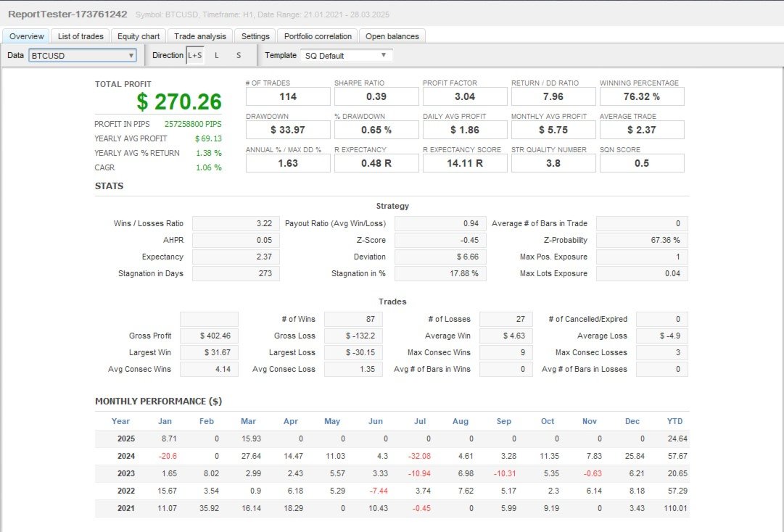Screen dimensions: 784x532
Task: Click the Payout Ratio value 0.94
Action: click(440, 223)
